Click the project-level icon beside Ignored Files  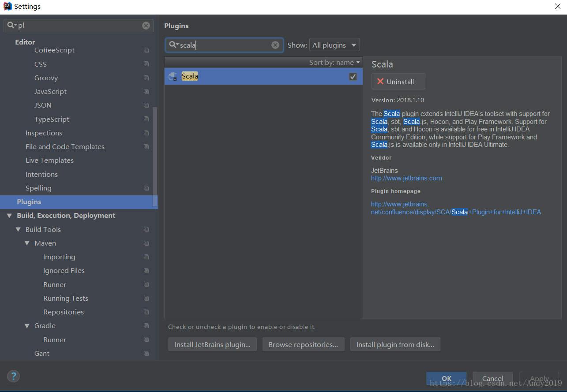coord(146,271)
